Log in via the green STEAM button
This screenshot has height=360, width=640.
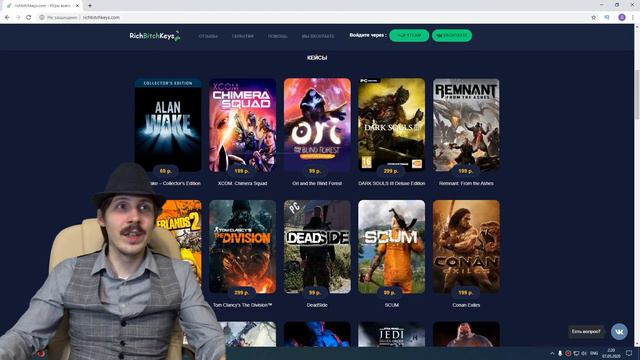pos(409,36)
